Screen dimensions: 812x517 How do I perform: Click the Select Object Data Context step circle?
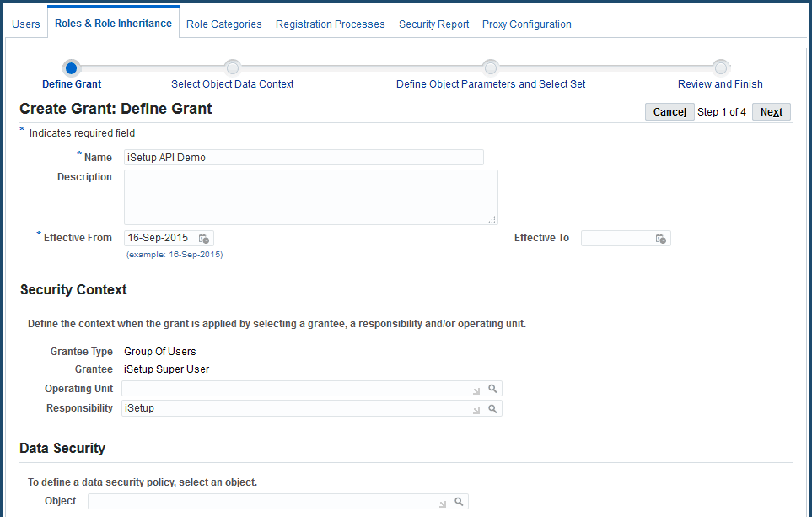point(233,67)
